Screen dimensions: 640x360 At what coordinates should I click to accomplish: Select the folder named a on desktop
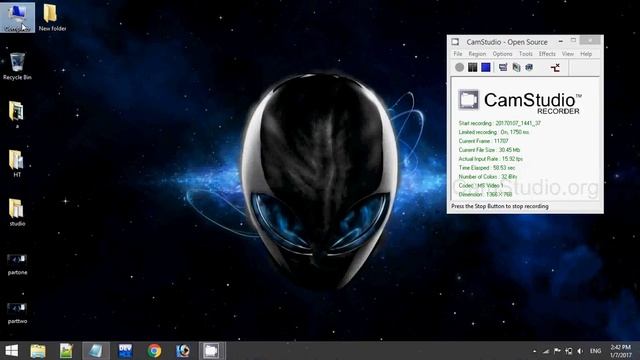(17, 115)
